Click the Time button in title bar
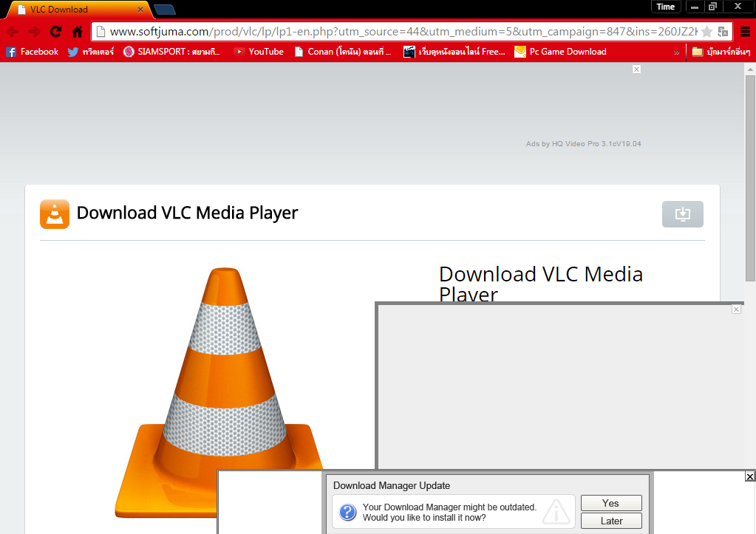Image resolution: width=756 pixels, height=534 pixels. [665, 7]
